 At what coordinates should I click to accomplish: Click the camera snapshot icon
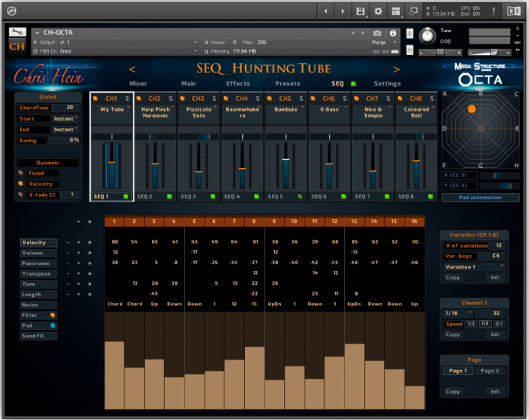click(x=377, y=34)
